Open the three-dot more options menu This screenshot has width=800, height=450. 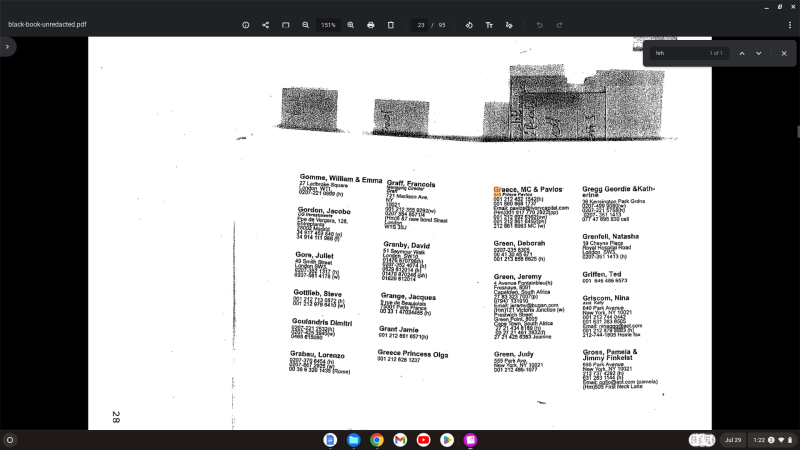(x=789, y=24)
